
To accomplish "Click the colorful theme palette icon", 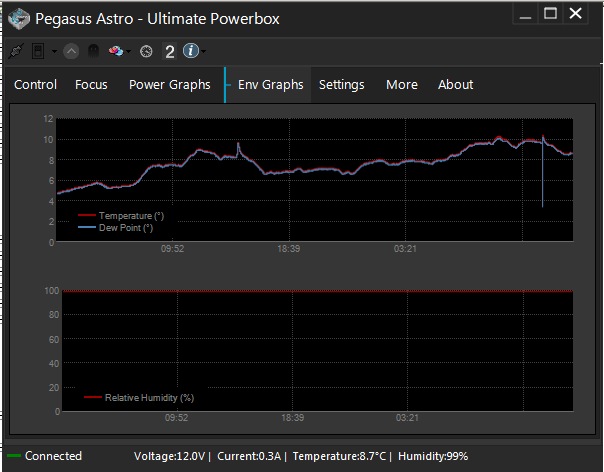I will (116, 51).
